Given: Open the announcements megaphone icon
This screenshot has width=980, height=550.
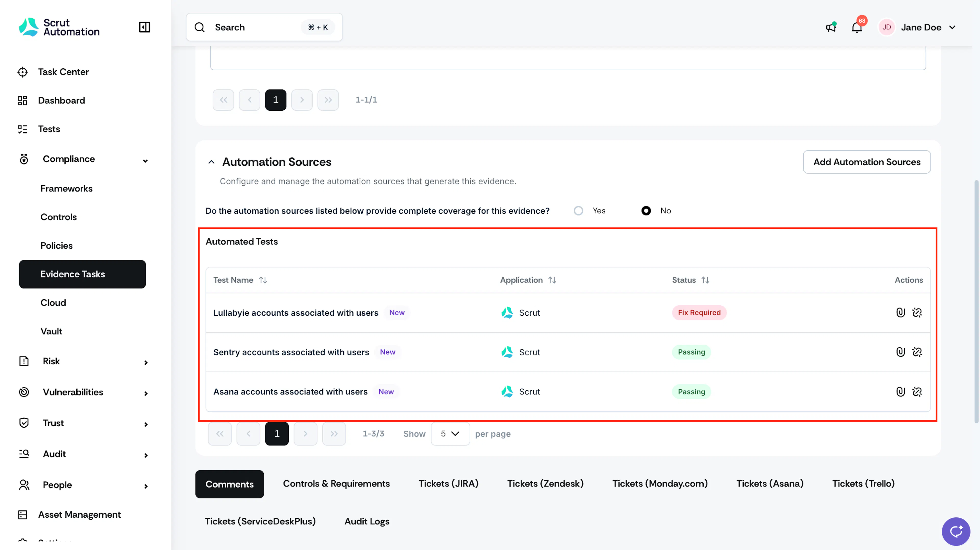Looking at the screenshot, I should pos(831,27).
